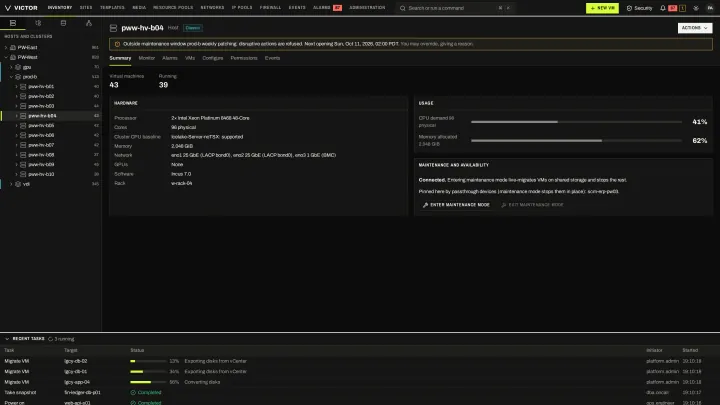Click the Security shield icon
Screen dimensions: 720x405
coord(629,8)
